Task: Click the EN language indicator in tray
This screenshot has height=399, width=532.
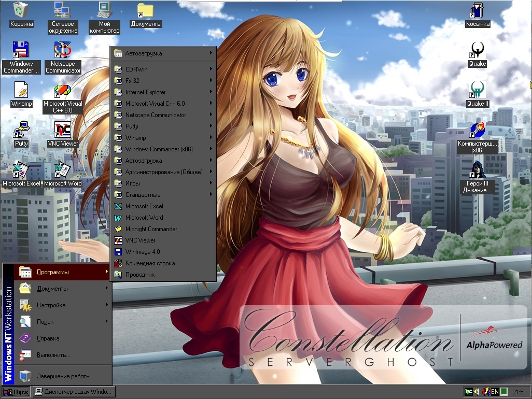Action: point(495,392)
